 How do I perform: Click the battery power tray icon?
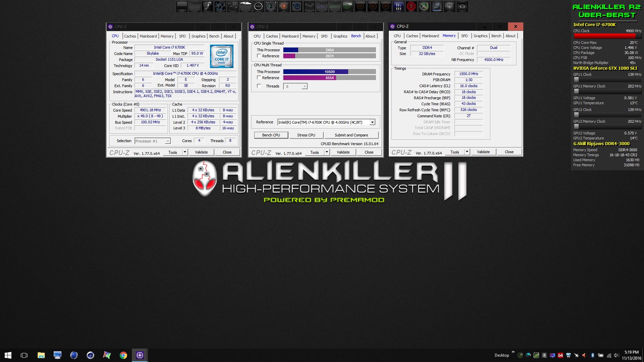pyautogui.click(x=601, y=355)
